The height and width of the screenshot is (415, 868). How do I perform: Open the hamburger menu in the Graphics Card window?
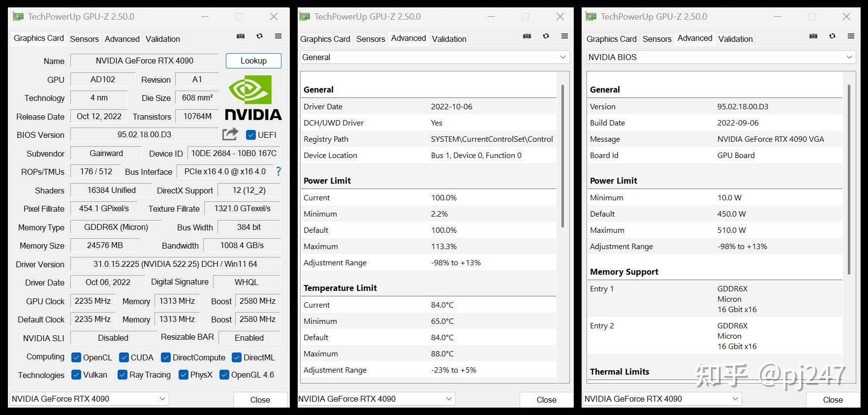click(x=278, y=36)
